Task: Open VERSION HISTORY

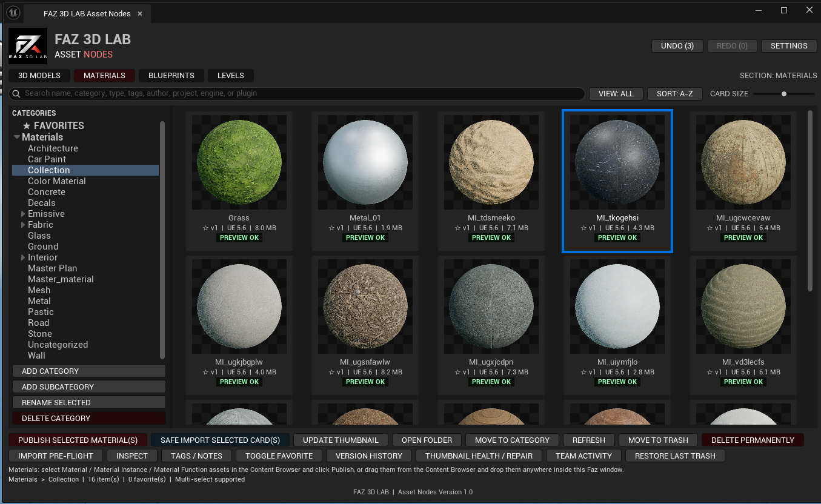Action: point(369,456)
